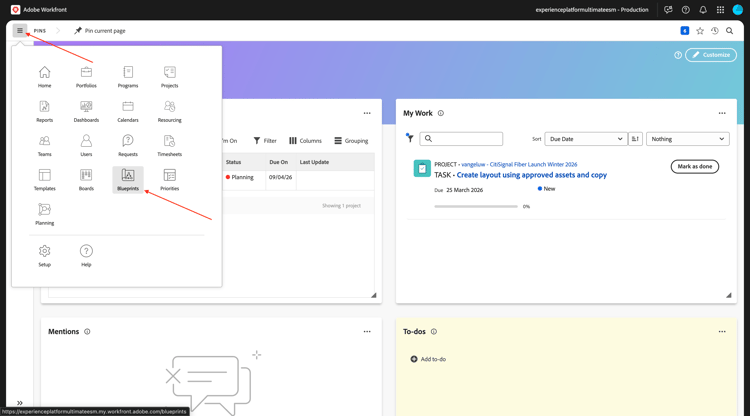Screen dimensions: 750x416
Task: Click the Mentions info icon
Action: [87, 331]
